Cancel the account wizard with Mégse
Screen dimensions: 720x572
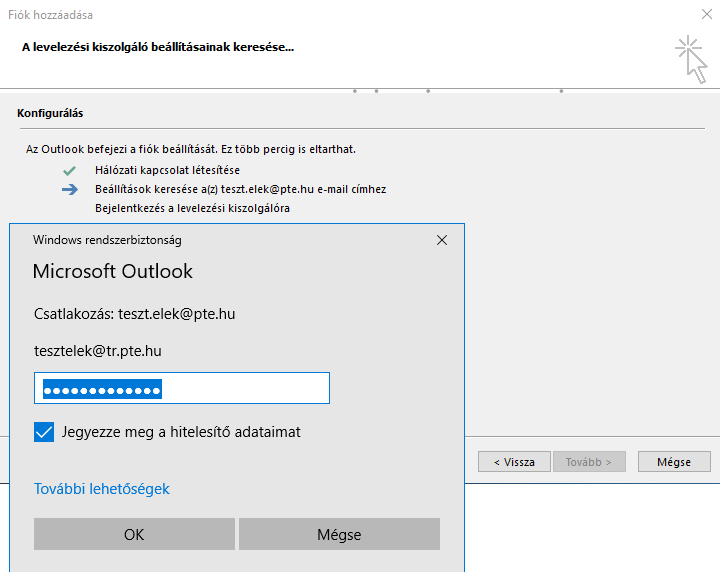pos(674,462)
